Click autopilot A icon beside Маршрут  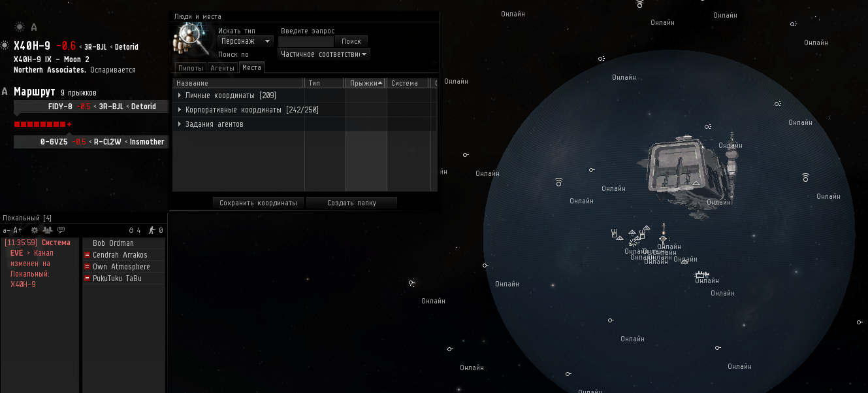coord(5,92)
